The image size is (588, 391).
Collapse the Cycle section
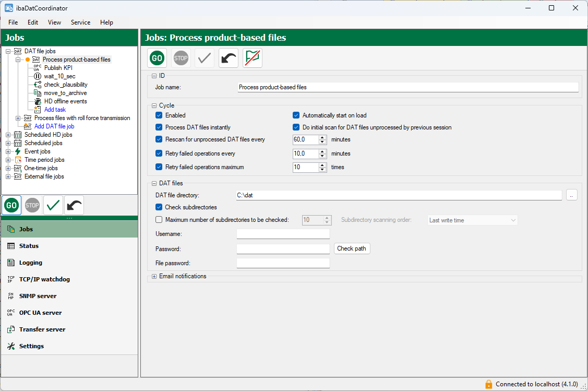154,106
